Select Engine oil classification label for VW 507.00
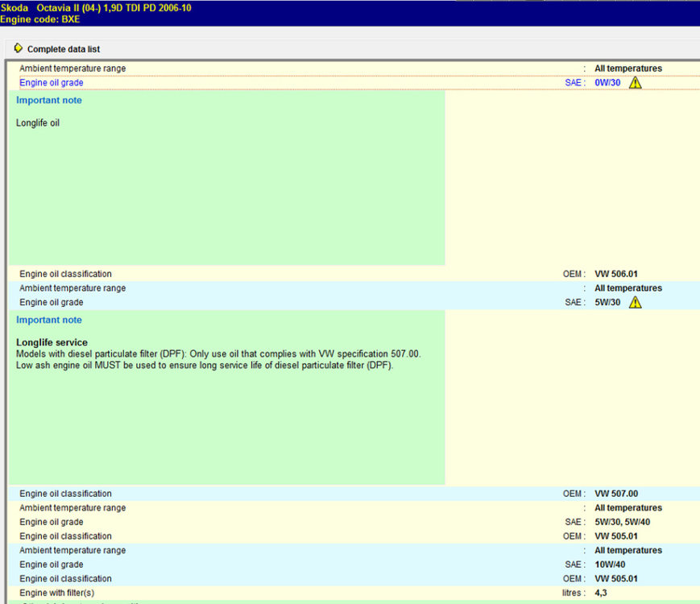The height and width of the screenshot is (604, 700). point(65,494)
